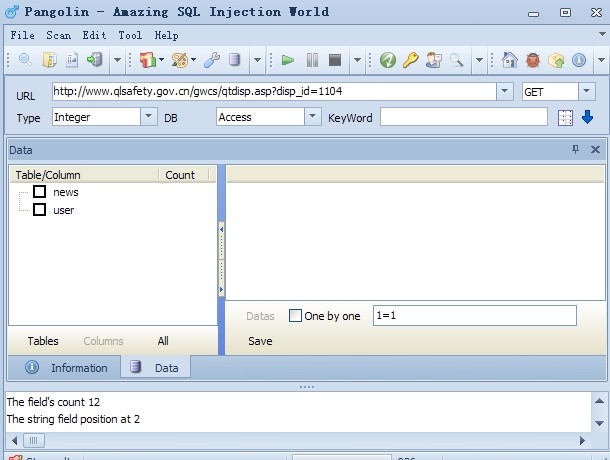Click the wrench settings icon

(x=212, y=60)
